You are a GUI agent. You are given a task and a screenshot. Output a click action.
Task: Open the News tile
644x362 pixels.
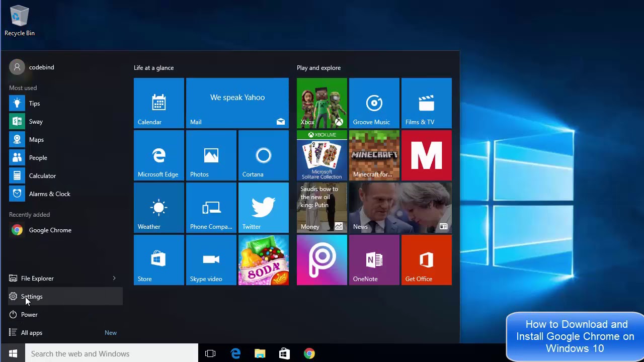point(400,208)
